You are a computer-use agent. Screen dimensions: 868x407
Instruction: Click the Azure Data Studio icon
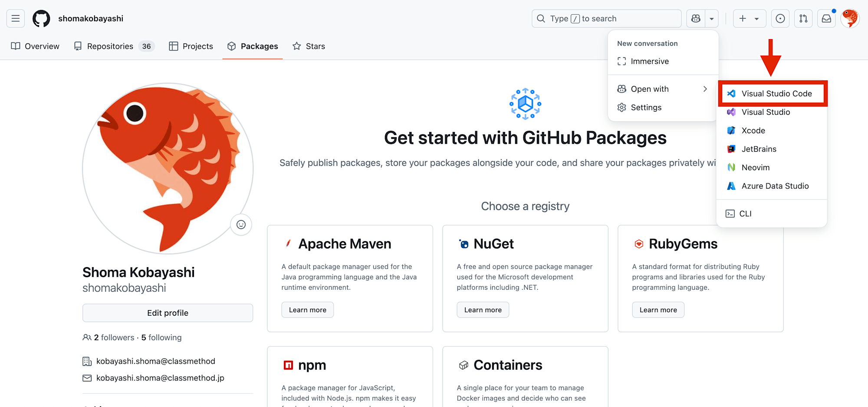[x=731, y=186]
